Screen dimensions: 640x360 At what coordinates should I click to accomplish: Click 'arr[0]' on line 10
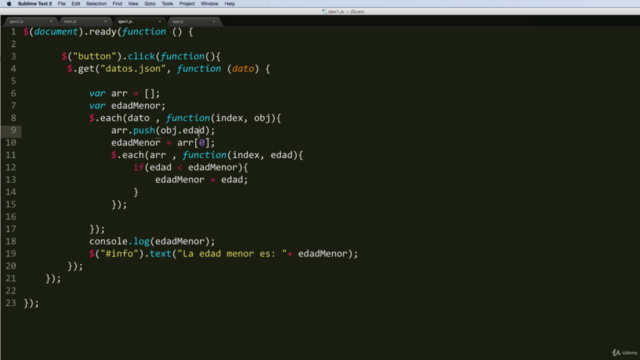tap(193, 143)
